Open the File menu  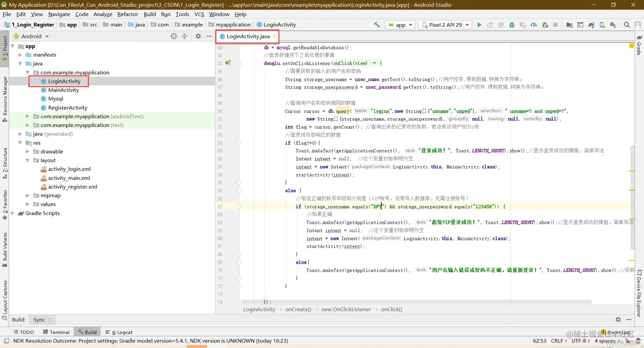pyautogui.click(x=7, y=14)
